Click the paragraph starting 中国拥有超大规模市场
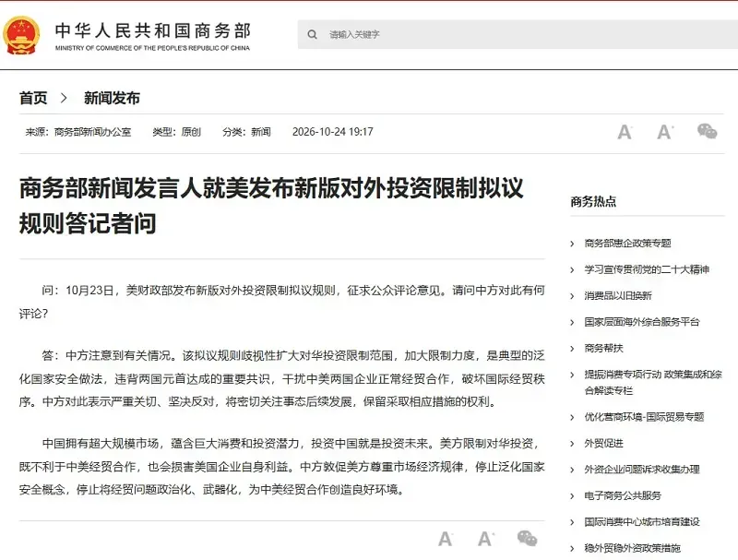Viewport: 738px width, 560px height. tap(282, 467)
